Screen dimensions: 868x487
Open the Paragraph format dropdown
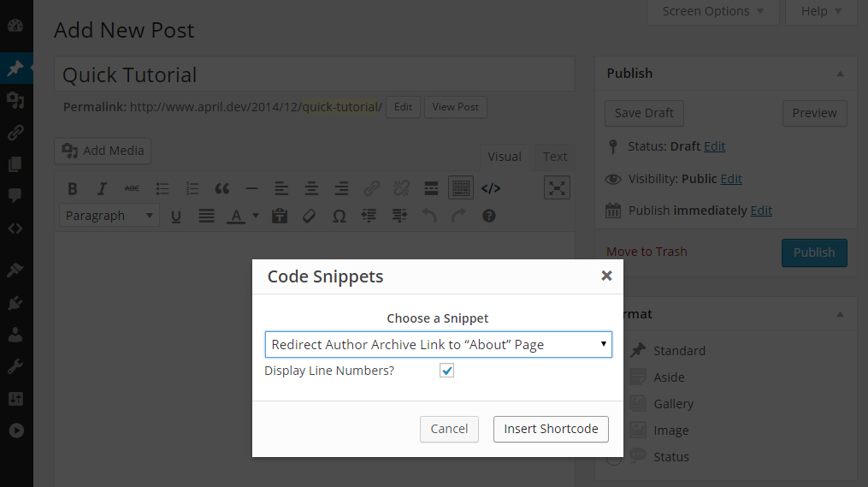(109, 216)
